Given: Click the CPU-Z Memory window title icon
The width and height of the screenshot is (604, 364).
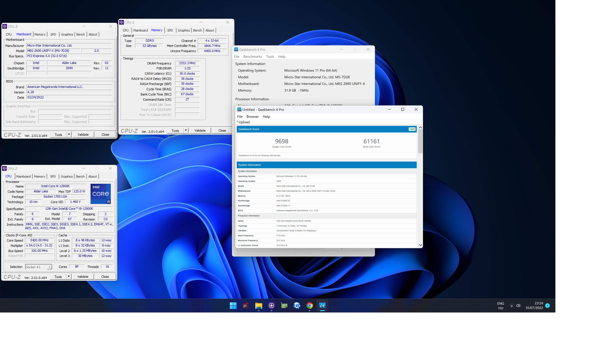Looking at the screenshot, I should (121, 22).
